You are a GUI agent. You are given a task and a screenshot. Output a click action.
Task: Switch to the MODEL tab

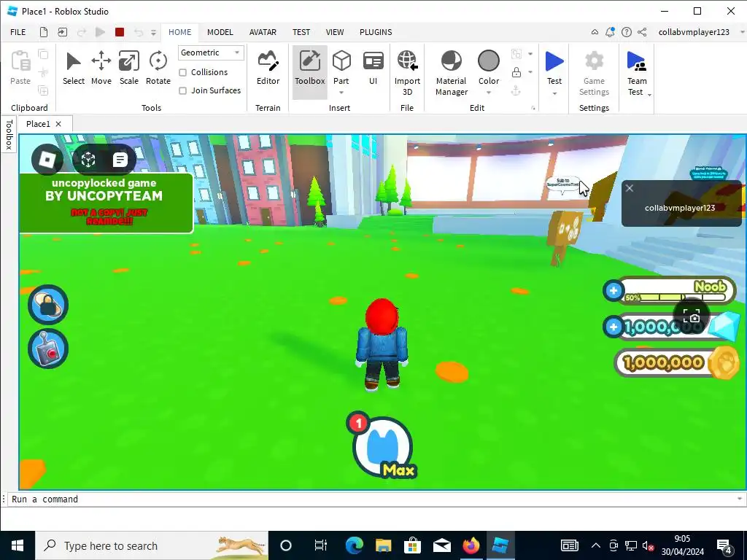click(220, 32)
